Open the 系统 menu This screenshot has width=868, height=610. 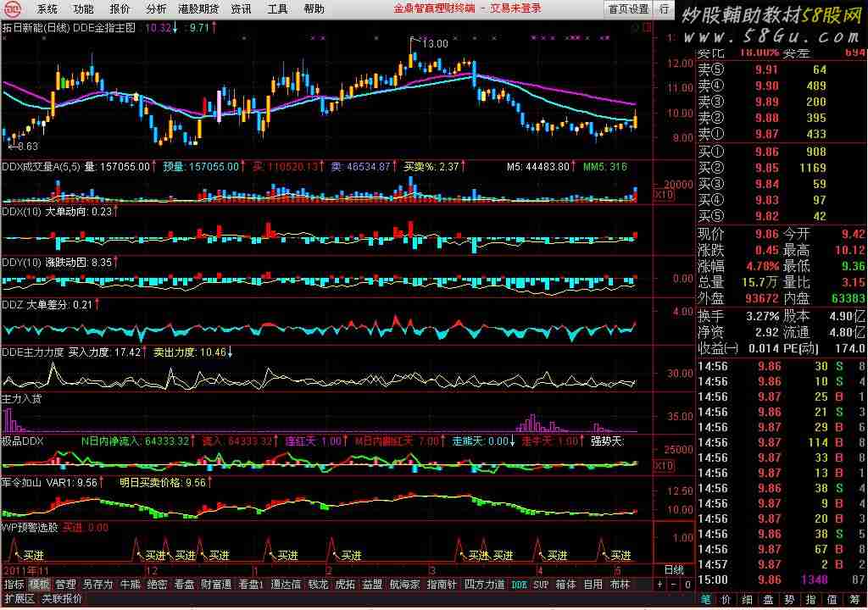47,9
